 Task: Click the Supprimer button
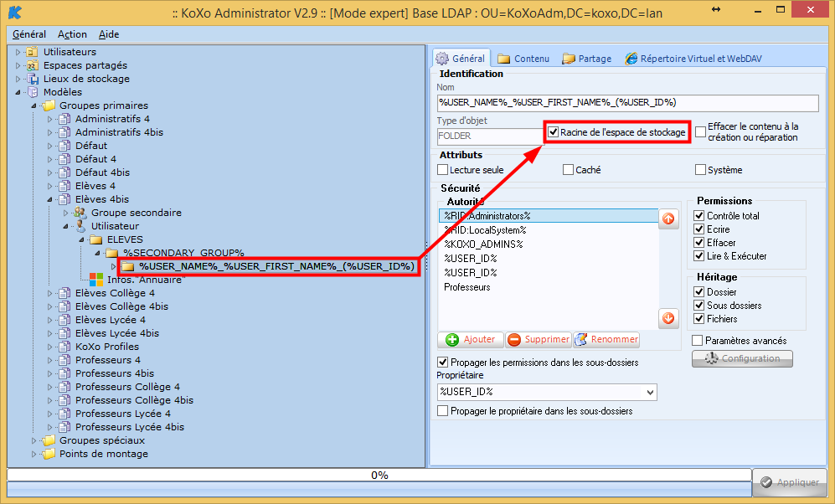tap(539, 340)
